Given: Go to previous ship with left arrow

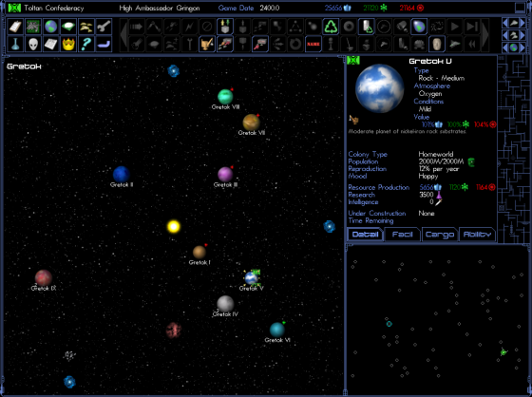Looking at the screenshot, I should [x=504, y=23].
